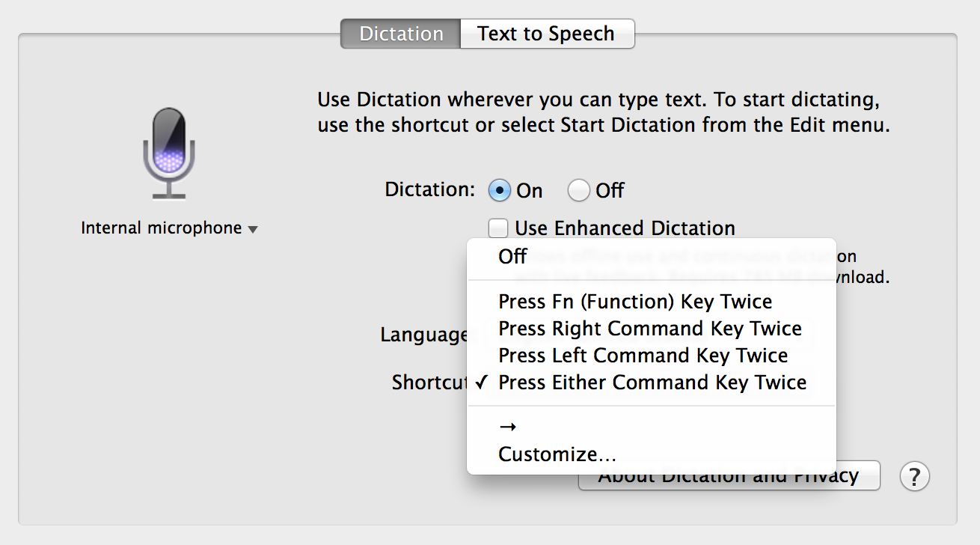Screen dimensions: 980x545
Task: Click the About Dictation and Privacy button
Action: pos(729,476)
